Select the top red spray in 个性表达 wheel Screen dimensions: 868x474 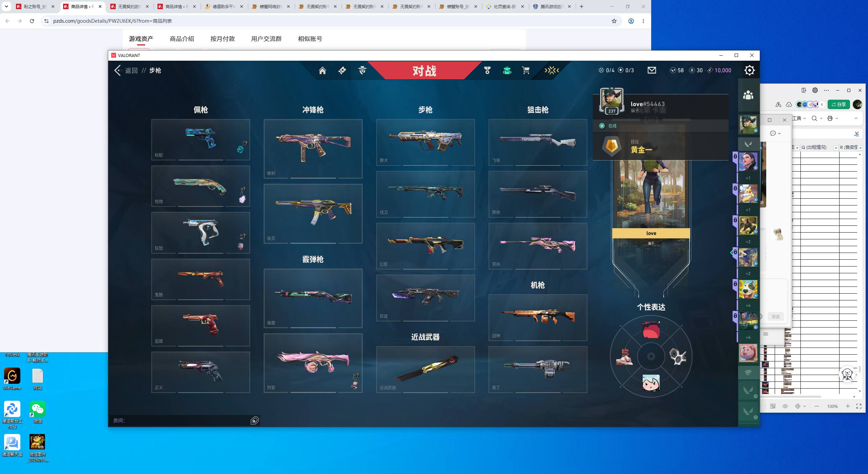pos(651,330)
